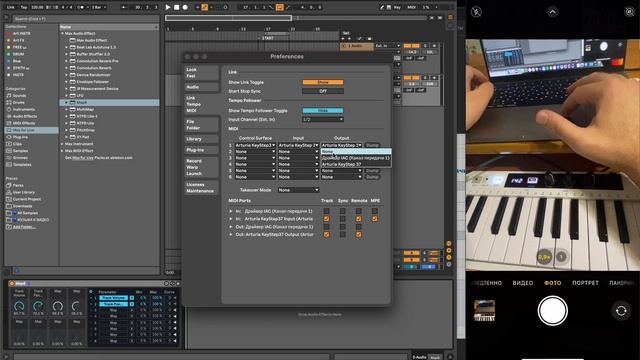
Task: Open Takeover Mode dropdown
Action: pyautogui.click(x=298, y=190)
